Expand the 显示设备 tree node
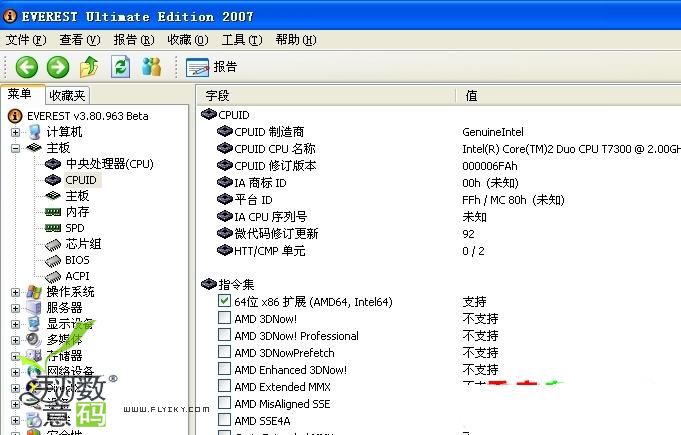The width and height of the screenshot is (681, 435). pyautogui.click(x=15, y=324)
